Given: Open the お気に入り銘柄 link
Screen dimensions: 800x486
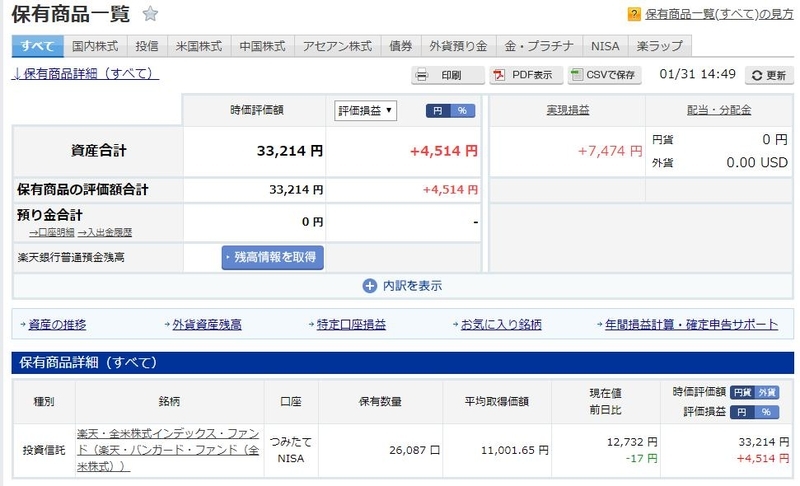Looking at the screenshot, I should 501,325.
